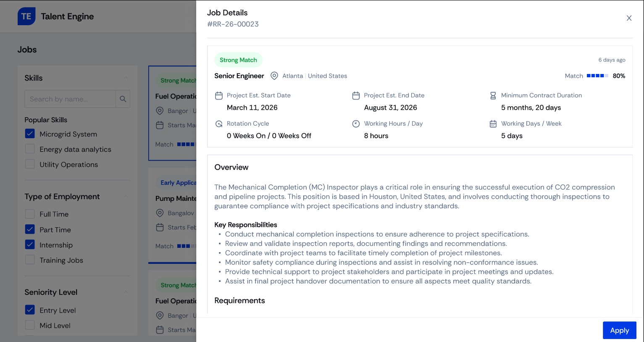Check the Utility Operations skill
644x342 pixels.
click(x=30, y=164)
